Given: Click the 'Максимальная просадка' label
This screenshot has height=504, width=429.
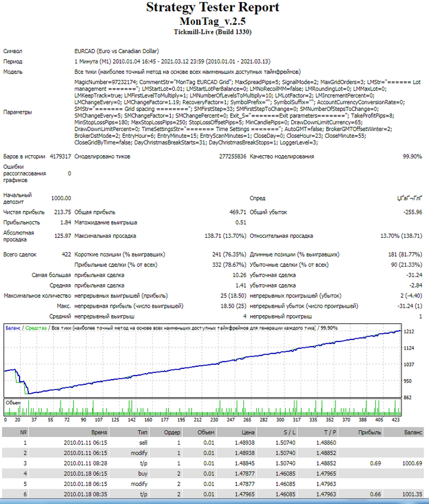Looking at the screenshot, I should [x=105, y=236].
